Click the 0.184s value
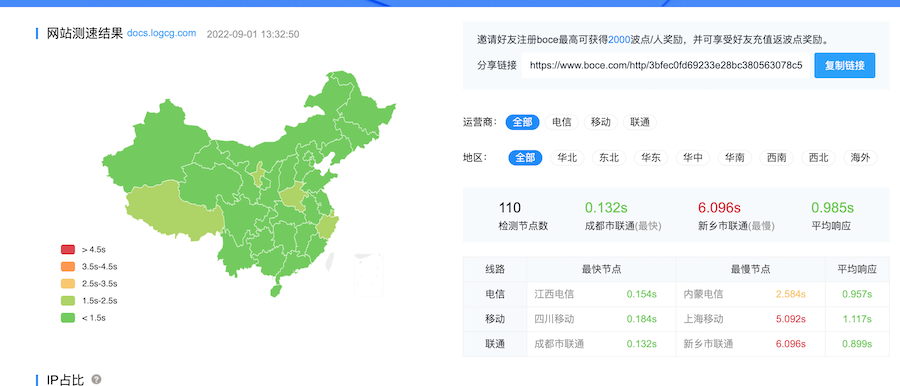 642,319
